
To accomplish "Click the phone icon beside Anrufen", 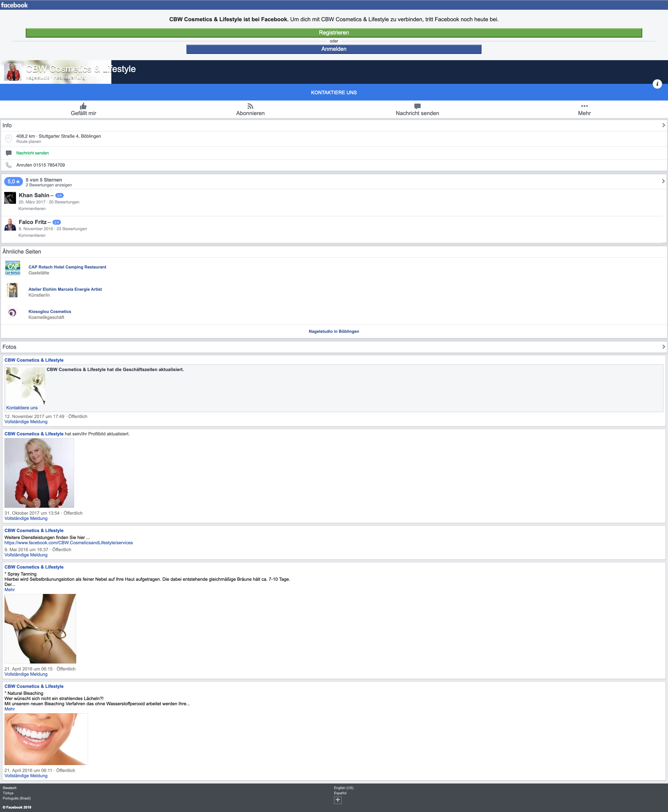I will 9,165.
